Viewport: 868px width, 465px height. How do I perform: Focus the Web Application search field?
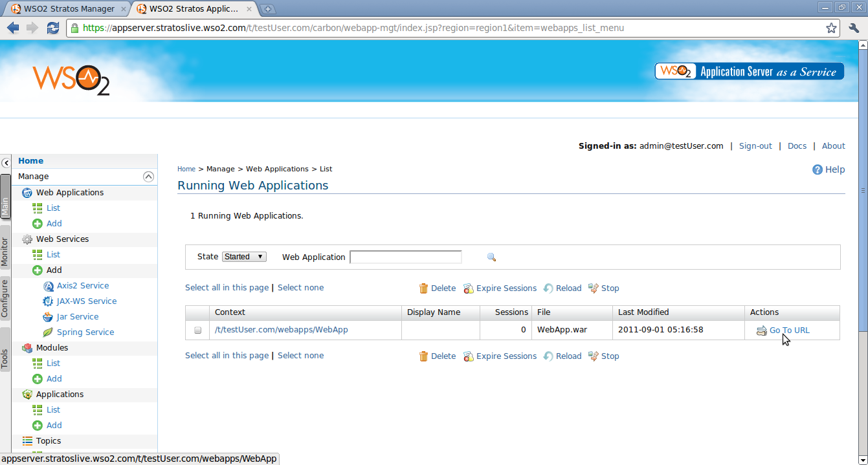click(x=406, y=257)
